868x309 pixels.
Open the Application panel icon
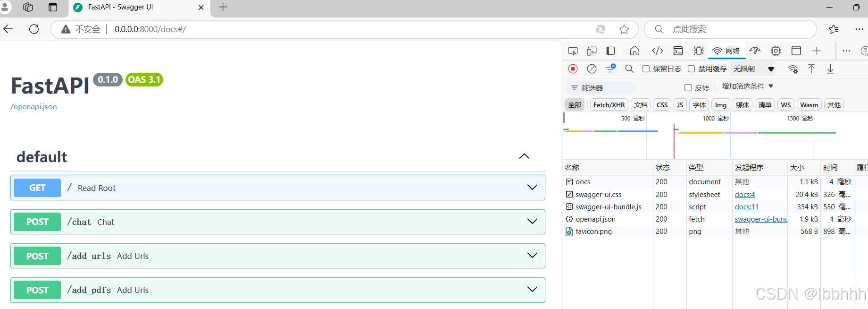point(796,51)
